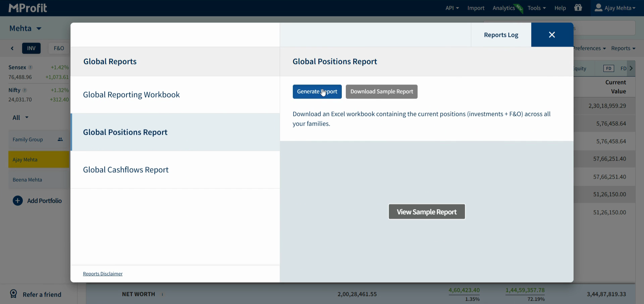Viewport: 644px width, 304px height.
Task: Click the Family Group people icon
Action: pos(60,139)
